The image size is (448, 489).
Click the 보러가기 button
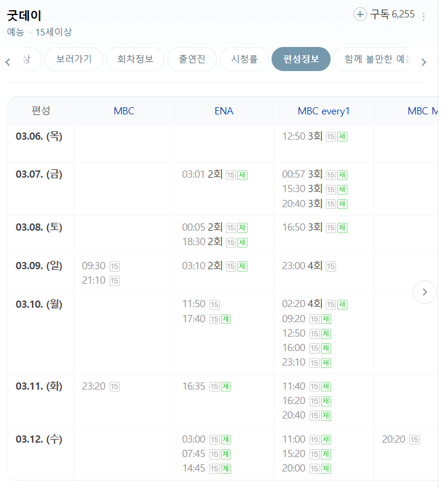73,59
